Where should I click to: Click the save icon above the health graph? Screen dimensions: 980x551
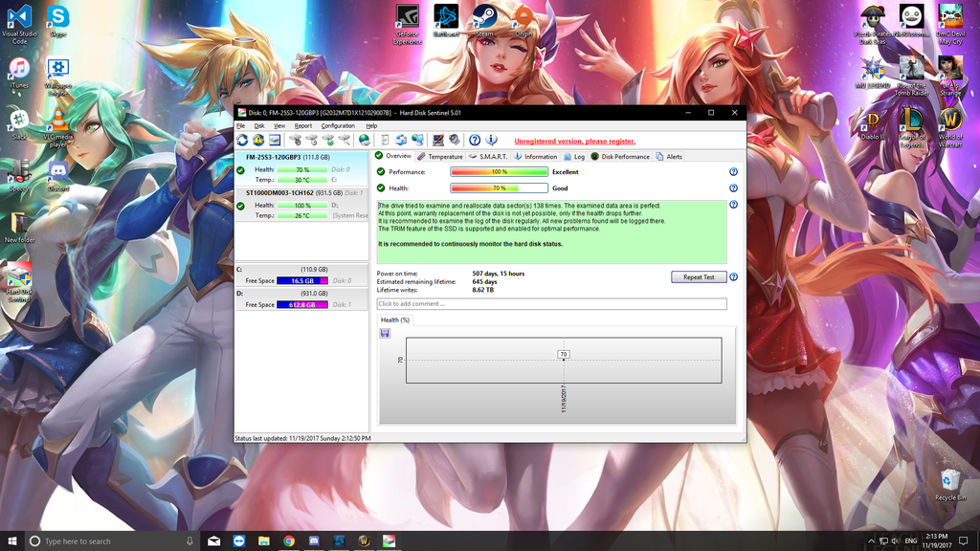pos(385,333)
